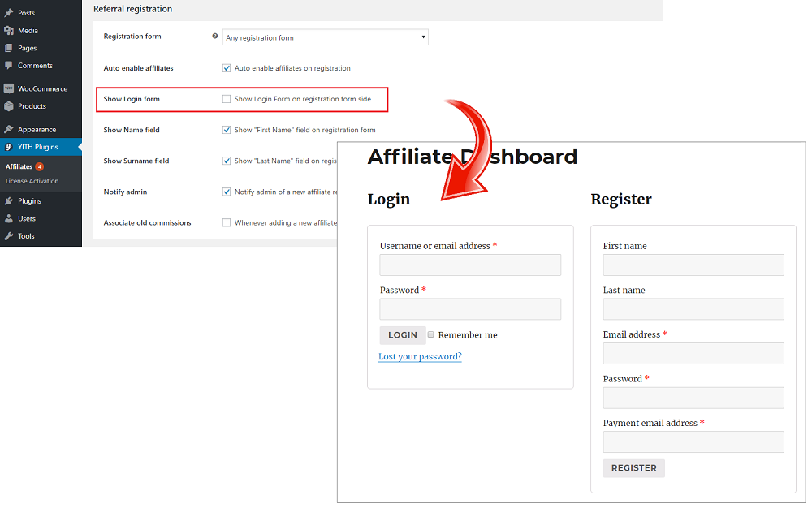
Task: Click the Appearance paintbrush icon
Action: (9, 130)
